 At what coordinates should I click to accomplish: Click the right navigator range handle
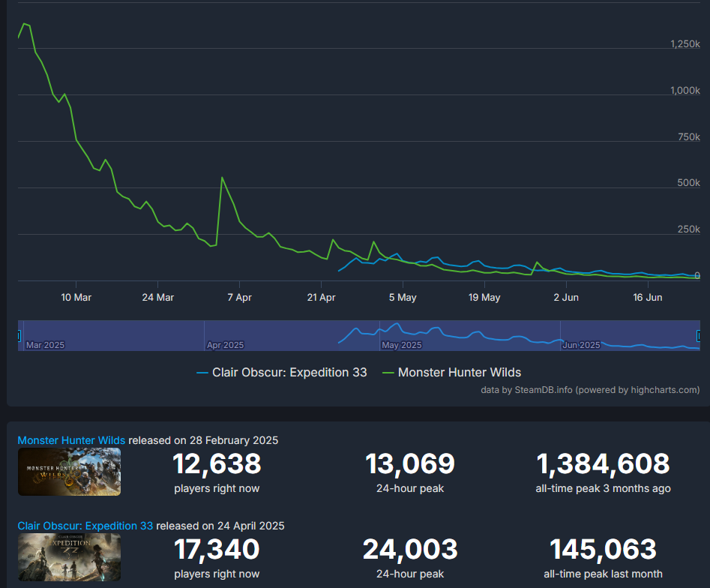(699, 336)
